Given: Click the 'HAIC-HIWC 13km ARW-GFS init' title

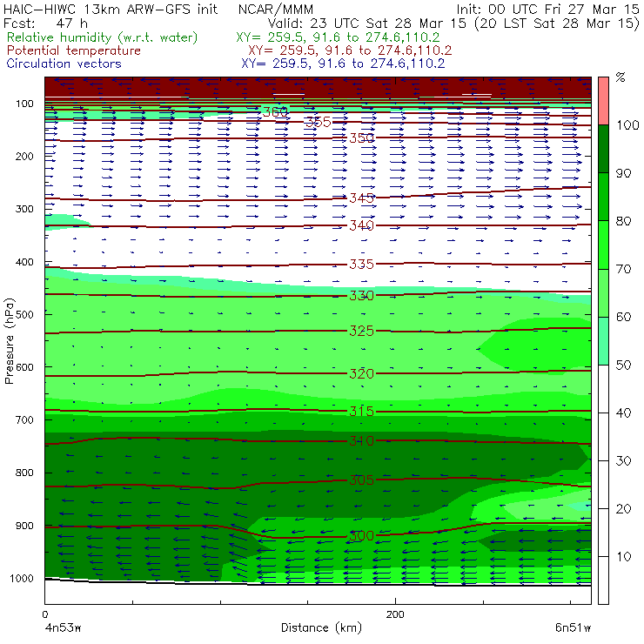Looking at the screenshot, I should 111,9.
